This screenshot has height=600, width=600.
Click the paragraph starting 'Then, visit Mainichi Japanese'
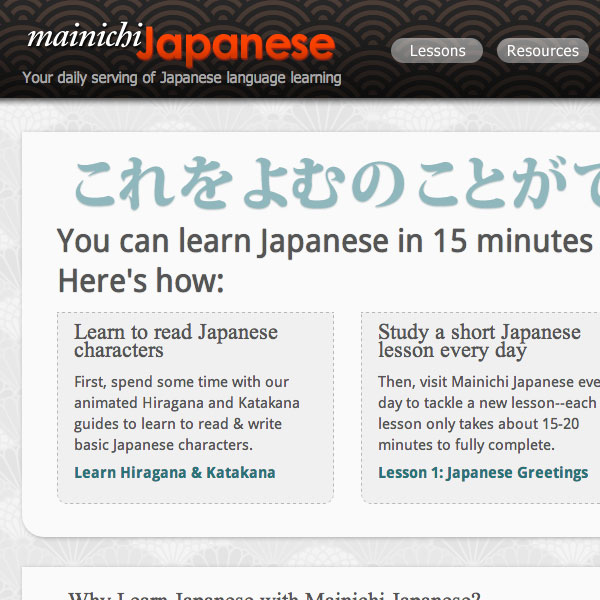click(489, 413)
